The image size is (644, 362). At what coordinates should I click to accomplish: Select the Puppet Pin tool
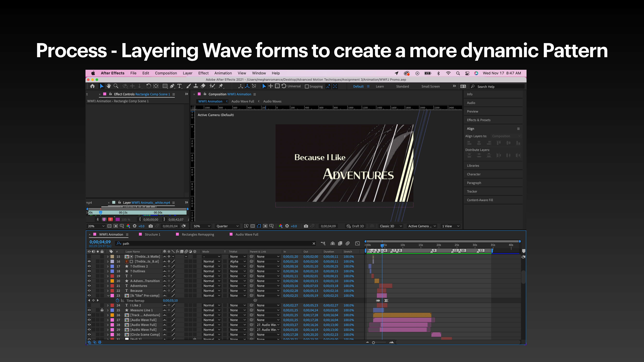[x=221, y=86]
